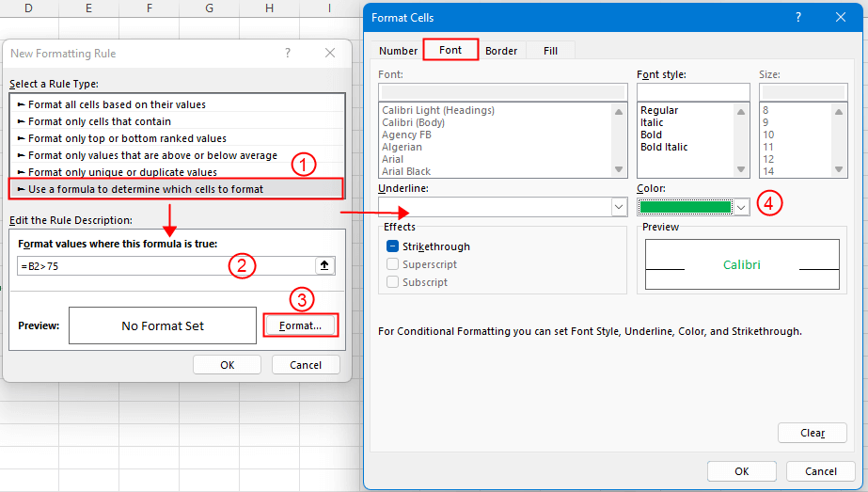This screenshot has width=868, height=492.
Task: Enable the Superscript checkbox
Action: pyautogui.click(x=392, y=264)
